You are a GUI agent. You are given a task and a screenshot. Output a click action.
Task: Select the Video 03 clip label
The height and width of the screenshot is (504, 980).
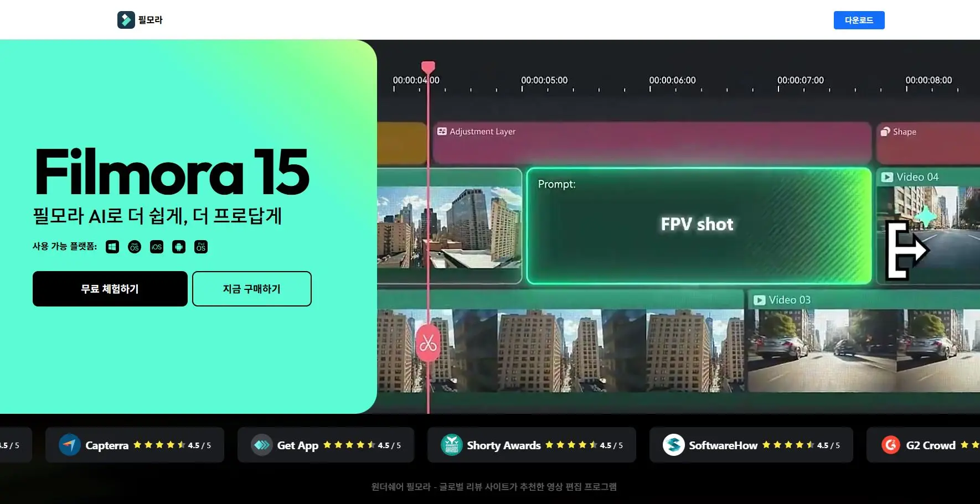point(790,300)
